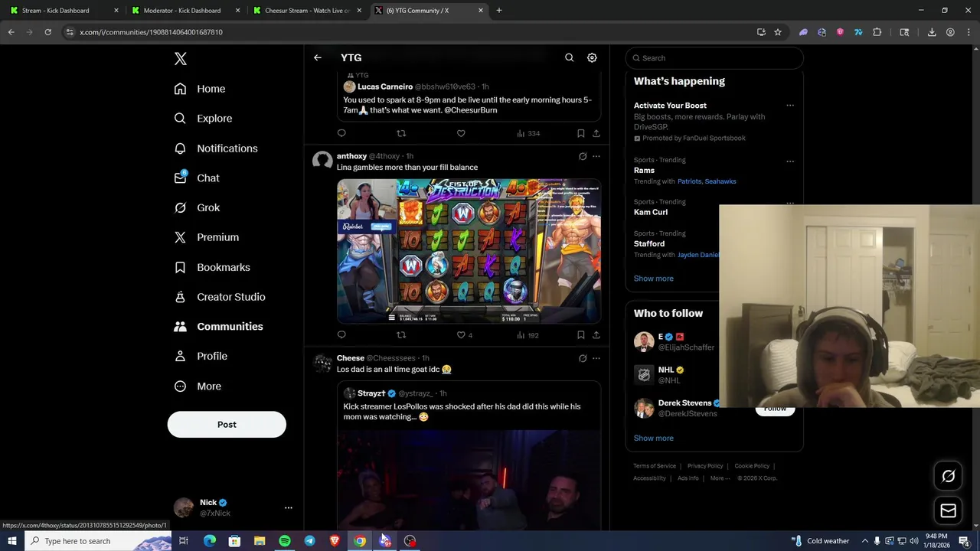Open the floating Grok button
This screenshot has height=551, width=980.
click(949, 476)
